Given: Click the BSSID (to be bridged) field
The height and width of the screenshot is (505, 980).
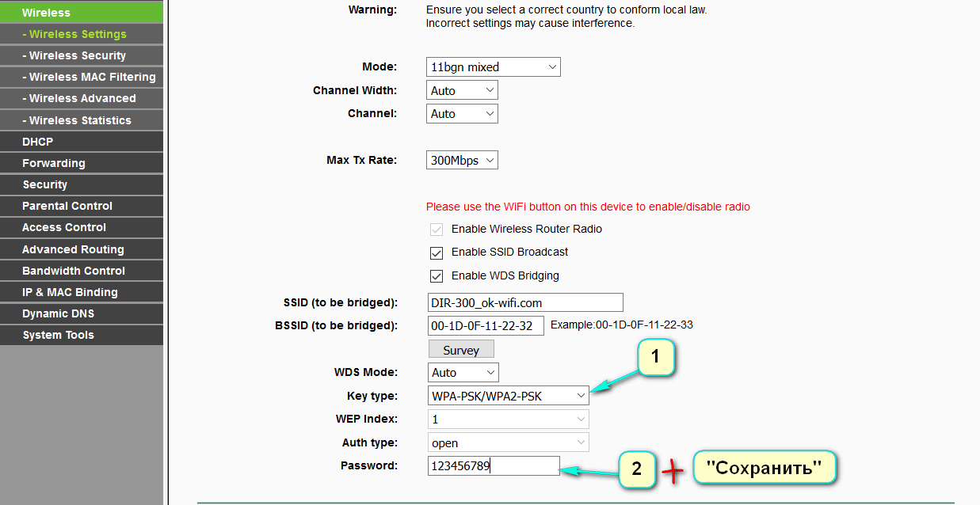Looking at the screenshot, I should 485,325.
